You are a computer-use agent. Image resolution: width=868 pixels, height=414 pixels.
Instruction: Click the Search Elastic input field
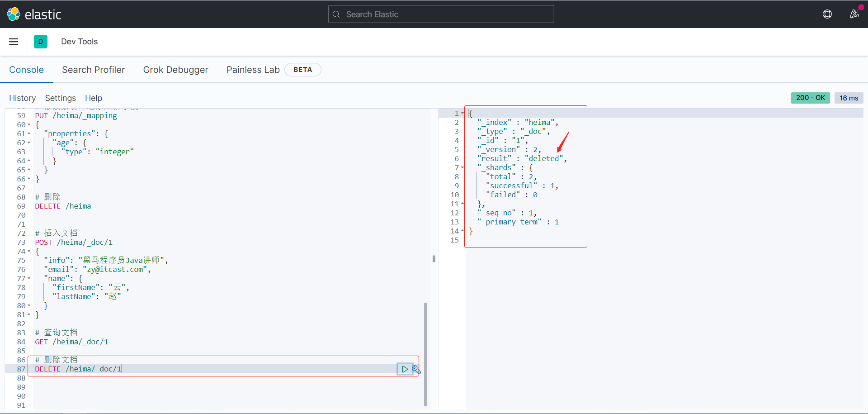(x=441, y=14)
